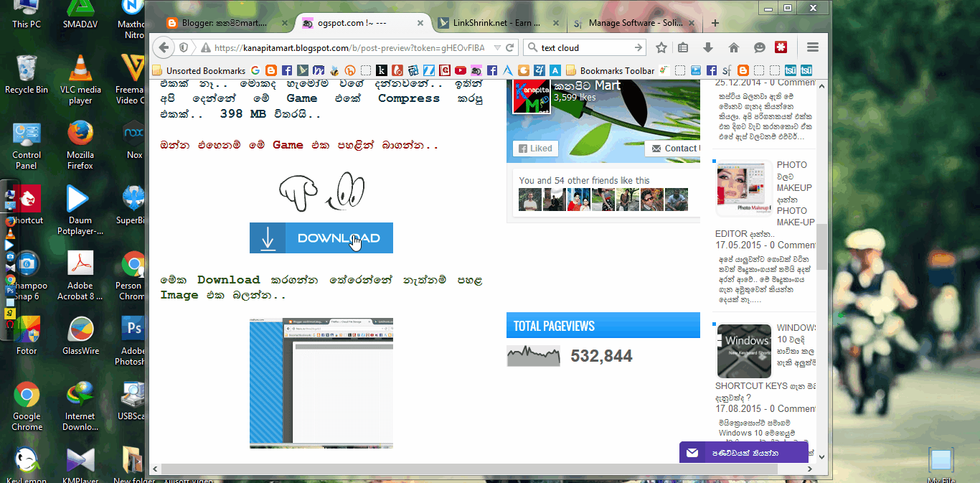980x483 pixels.
Task: Go back with the Firefox back arrow
Action: coord(164,47)
